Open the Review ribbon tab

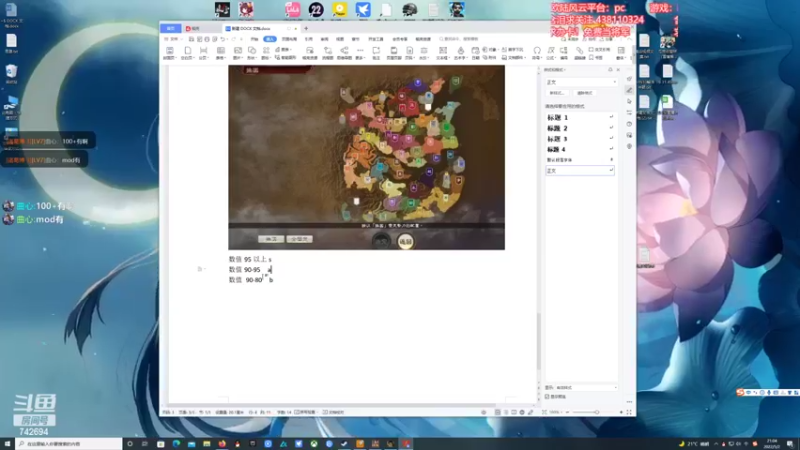coord(324,39)
